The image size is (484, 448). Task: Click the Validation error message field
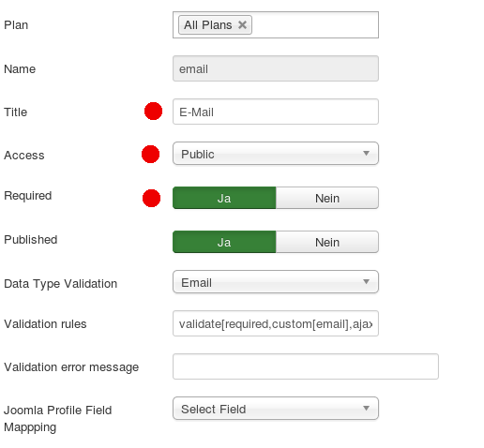(x=306, y=366)
